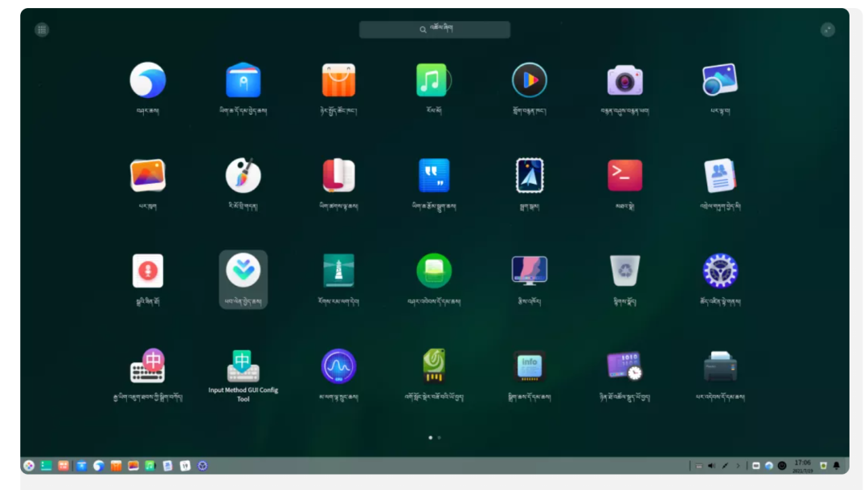The height and width of the screenshot is (490, 868).
Task: Open the paper plane stamp Mail app
Action: [529, 175]
